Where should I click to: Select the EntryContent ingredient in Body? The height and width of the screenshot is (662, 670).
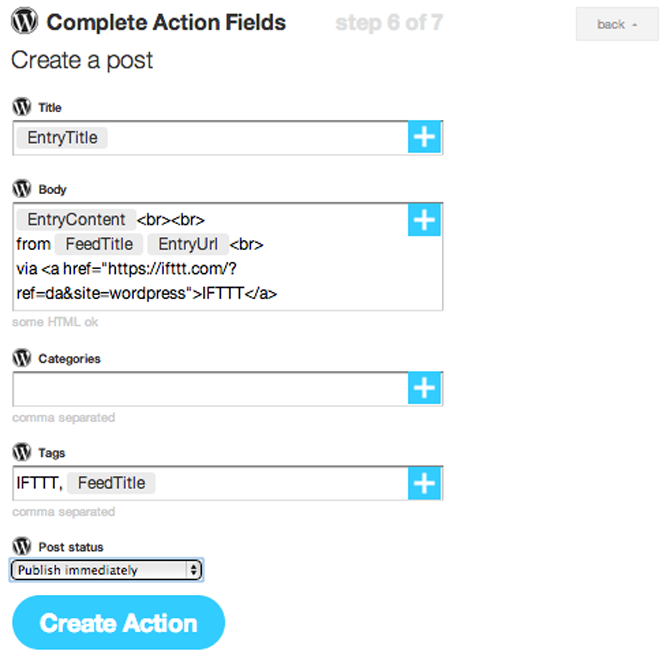(x=76, y=220)
